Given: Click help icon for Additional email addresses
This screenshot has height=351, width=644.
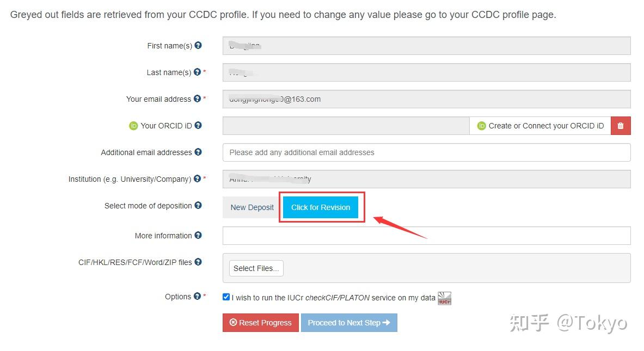Looking at the screenshot, I should (x=198, y=152).
